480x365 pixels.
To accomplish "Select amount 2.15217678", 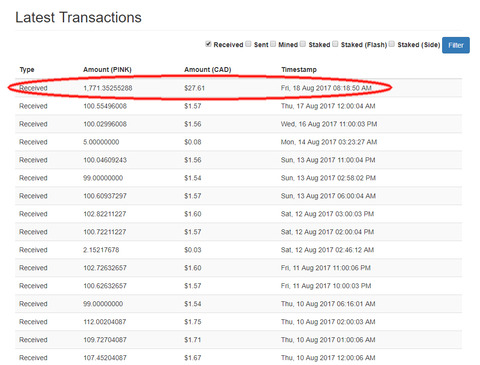I will point(101,250).
